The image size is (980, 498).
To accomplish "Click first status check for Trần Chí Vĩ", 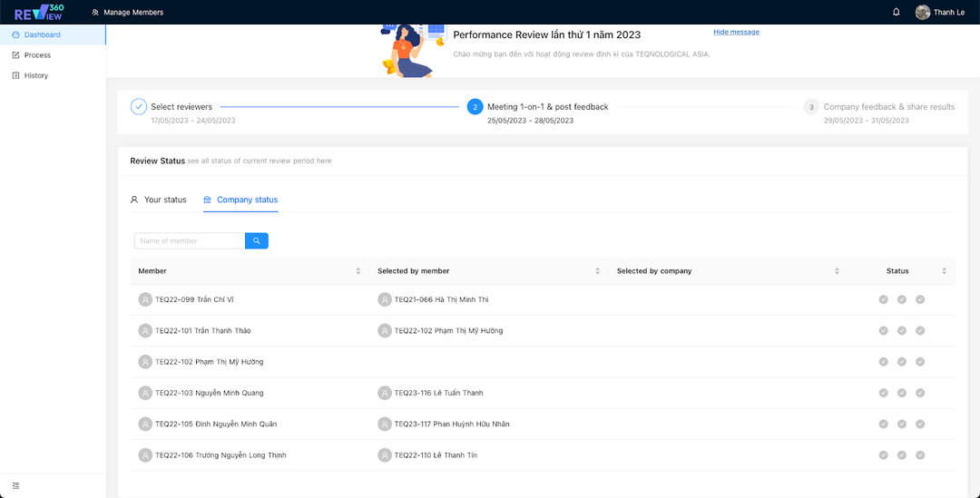I will pos(883,299).
